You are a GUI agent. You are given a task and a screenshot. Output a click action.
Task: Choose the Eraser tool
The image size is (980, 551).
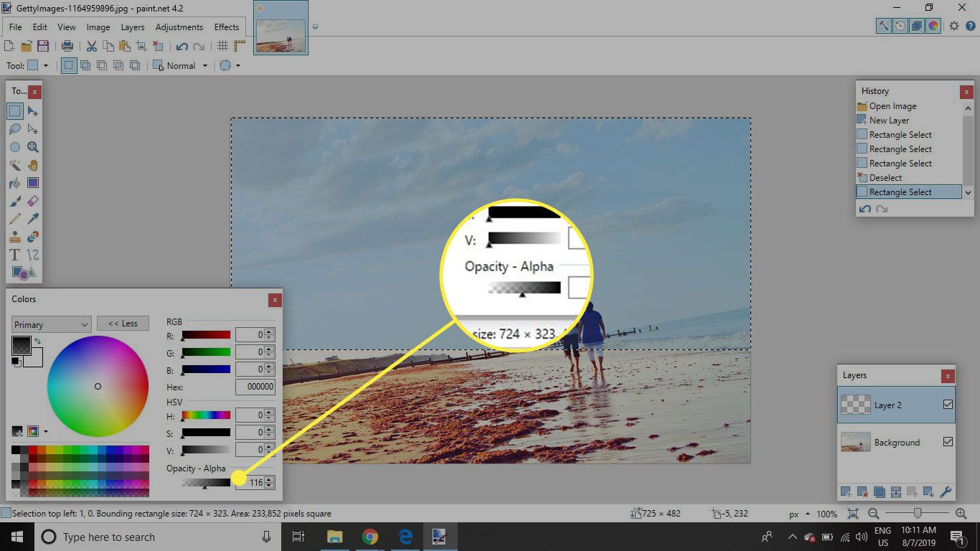[32, 201]
